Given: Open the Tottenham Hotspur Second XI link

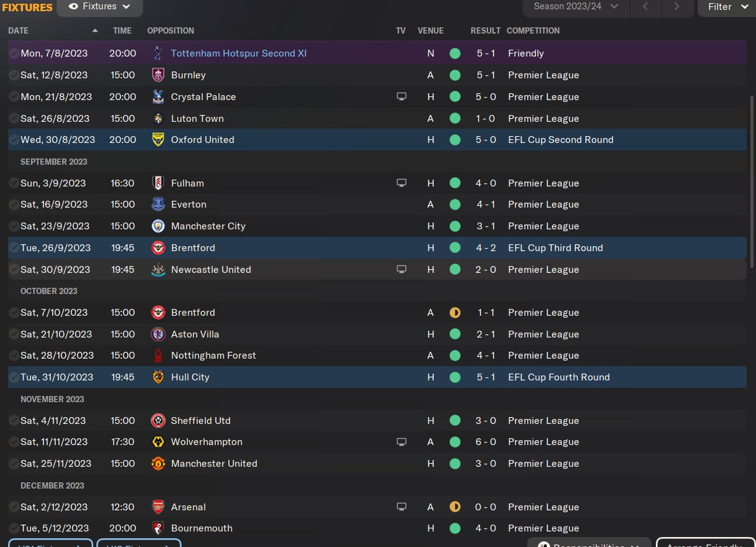Looking at the screenshot, I should click(x=239, y=53).
